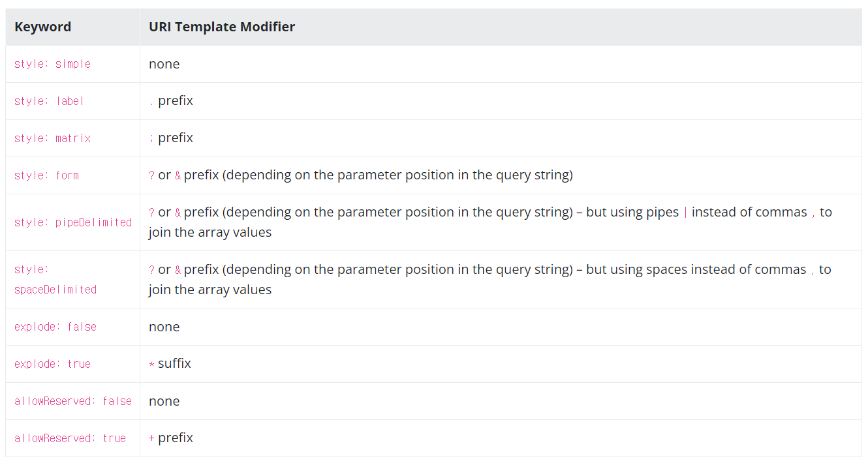Click the '* suffix' modifier text

pyautogui.click(x=170, y=364)
